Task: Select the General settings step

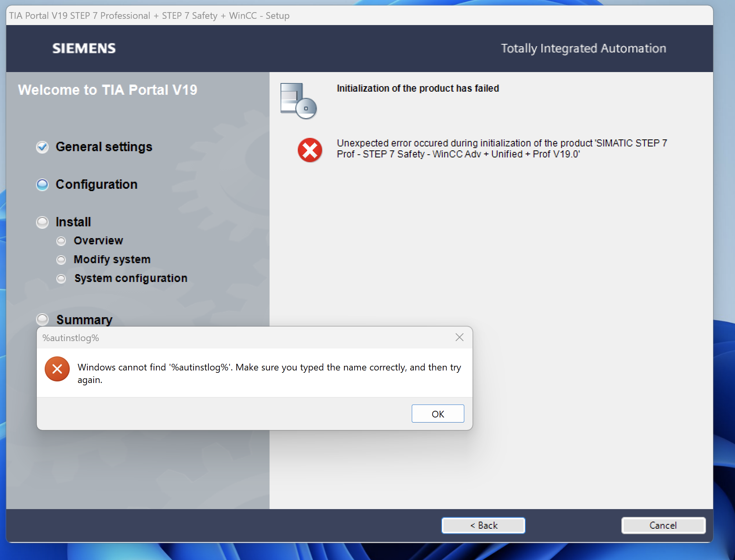Action: [x=104, y=147]
